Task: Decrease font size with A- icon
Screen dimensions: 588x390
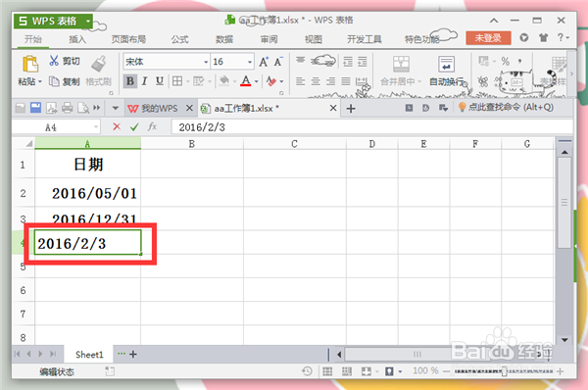Action: pyautogui.click(x=278, y=61)
